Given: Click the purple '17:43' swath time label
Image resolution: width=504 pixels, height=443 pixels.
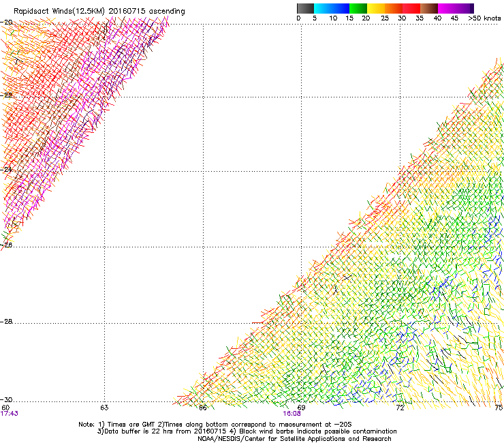Looking at the screenshot, I should click(x=10, y=414).
